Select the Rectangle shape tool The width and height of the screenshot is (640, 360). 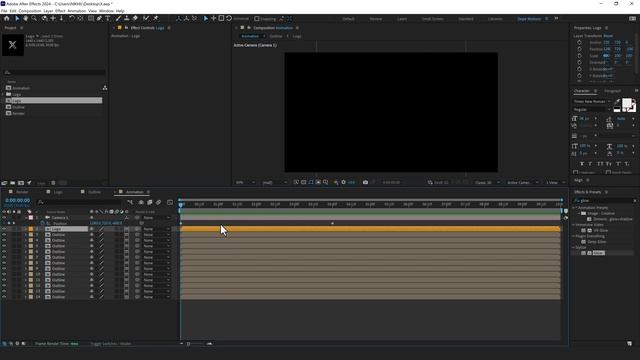[91, 18]
